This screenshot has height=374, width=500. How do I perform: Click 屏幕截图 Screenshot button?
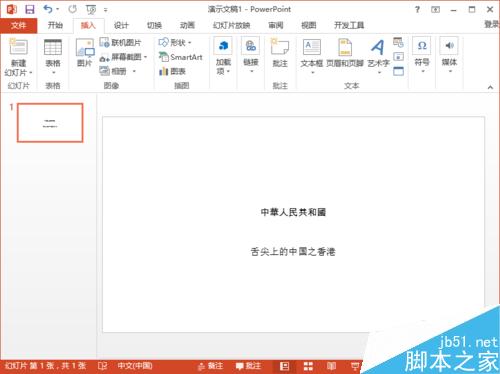pos(120,57)
